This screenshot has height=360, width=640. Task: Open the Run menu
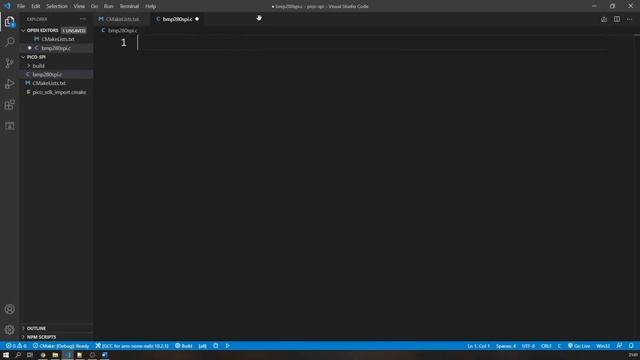[109, 6]
